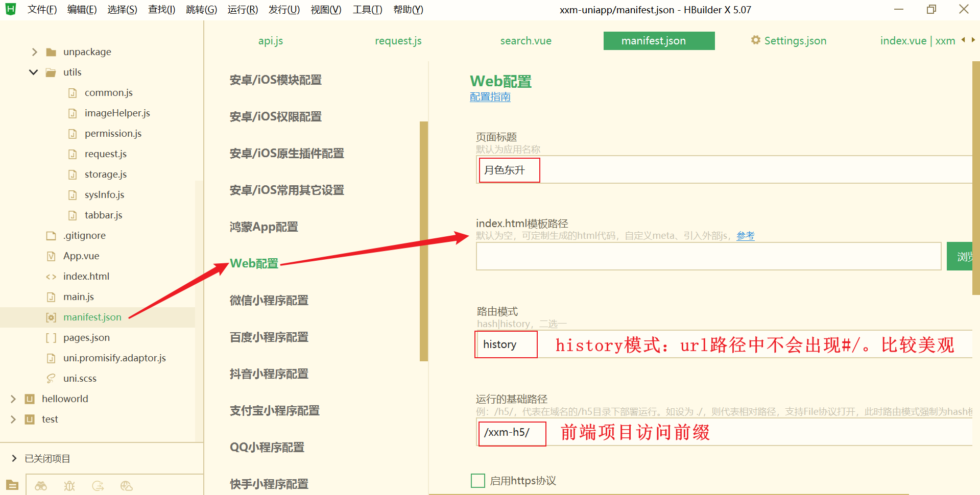This screenshot has width=980, height=495.
Task: Click the 页面标题 input field
Action: tap(724, 170)
